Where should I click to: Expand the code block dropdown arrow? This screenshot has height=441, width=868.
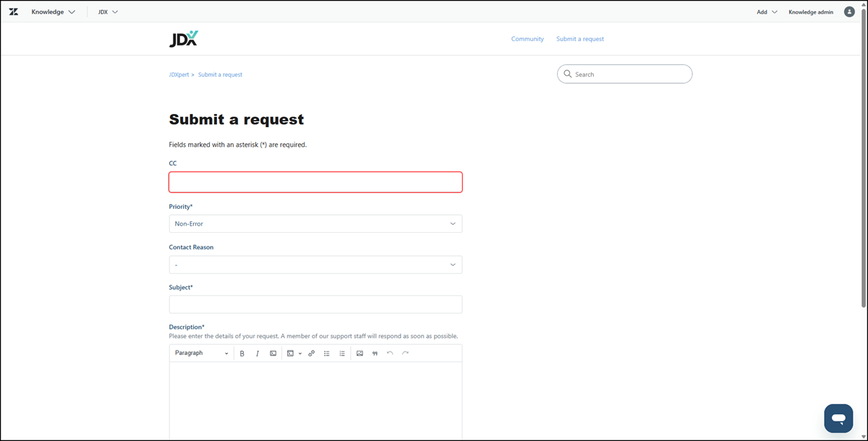[x=299, y=354]
